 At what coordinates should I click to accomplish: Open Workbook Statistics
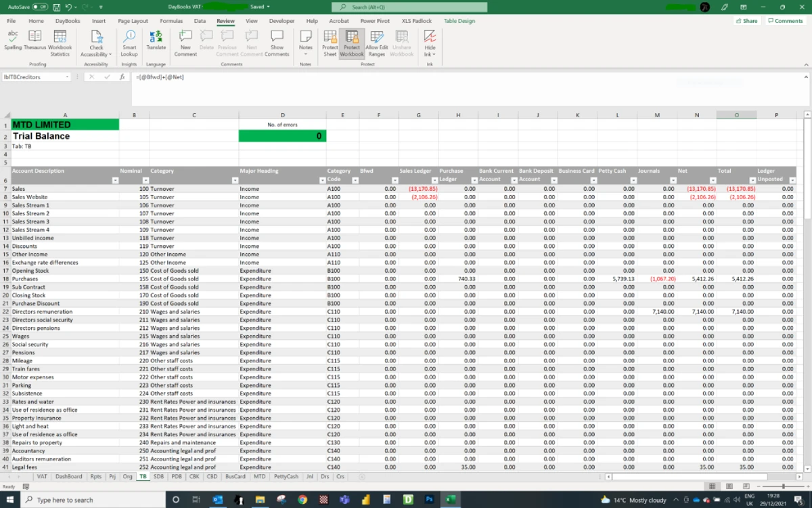[x=60, y=41]
